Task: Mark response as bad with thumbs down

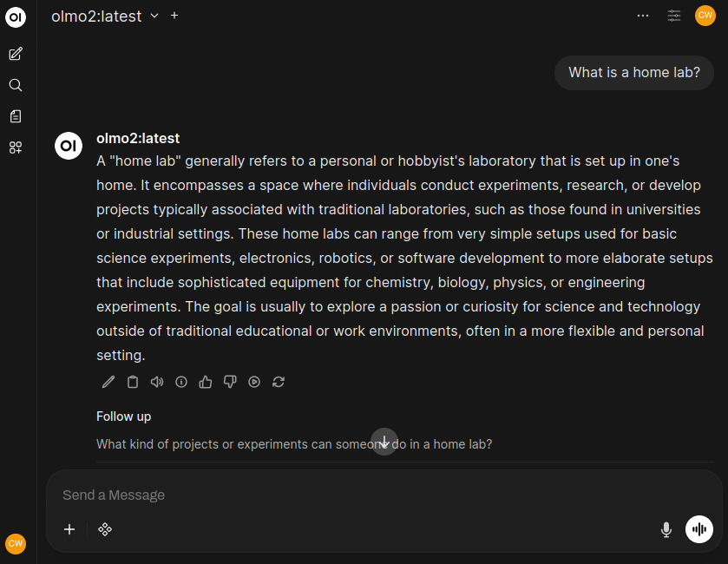Action: (230, 382)
